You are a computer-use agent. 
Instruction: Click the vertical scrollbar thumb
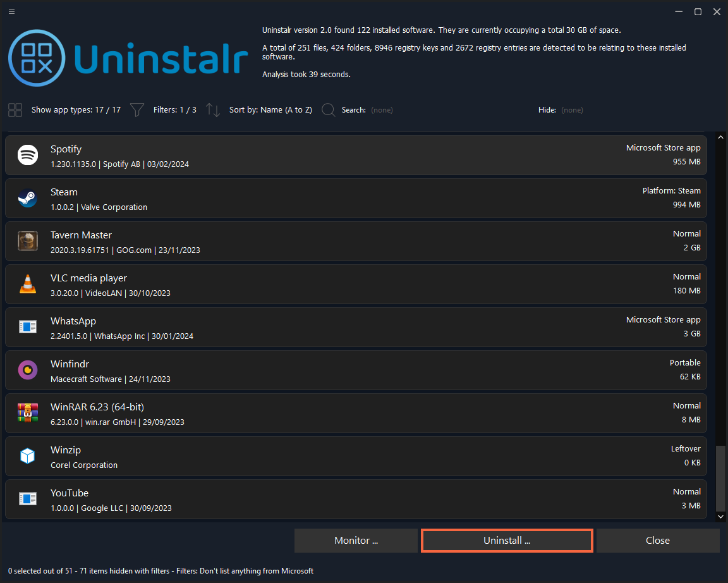coord(720,479)
